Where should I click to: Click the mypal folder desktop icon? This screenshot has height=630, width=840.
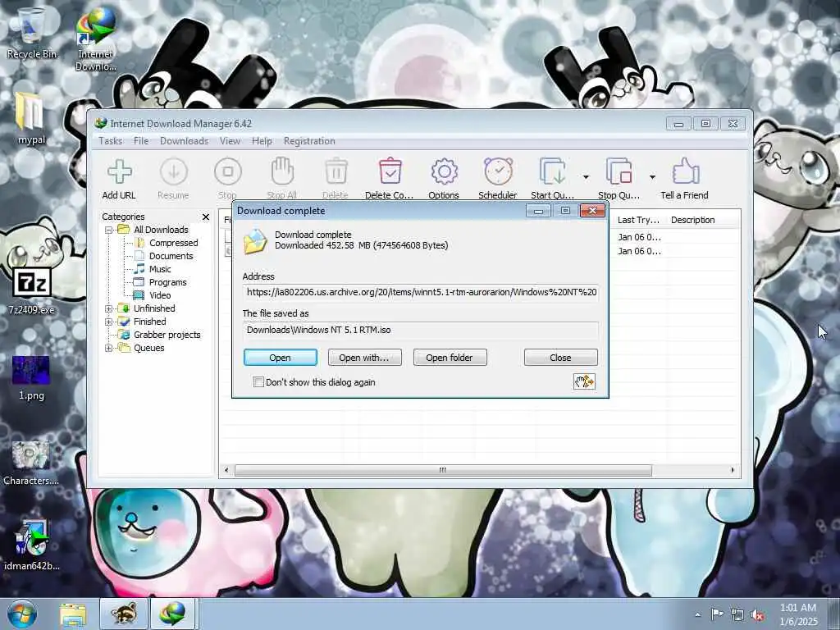[31, 118]
